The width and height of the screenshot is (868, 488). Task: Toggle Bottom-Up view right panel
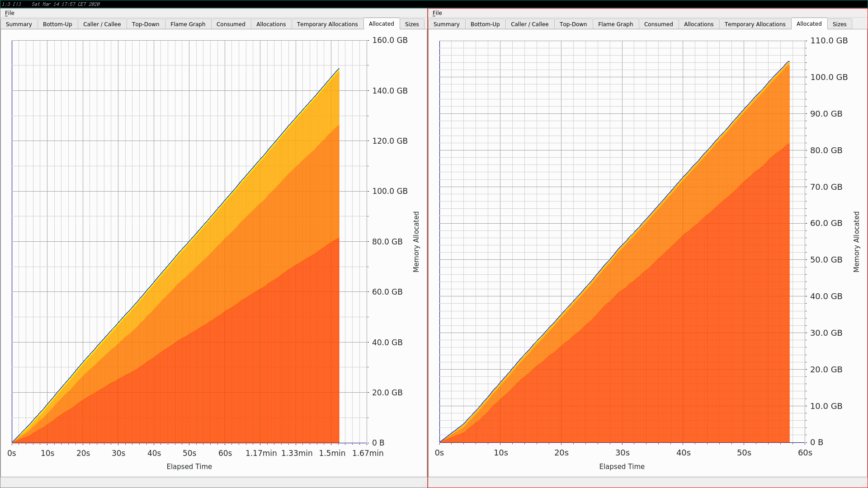click(485, 24)
